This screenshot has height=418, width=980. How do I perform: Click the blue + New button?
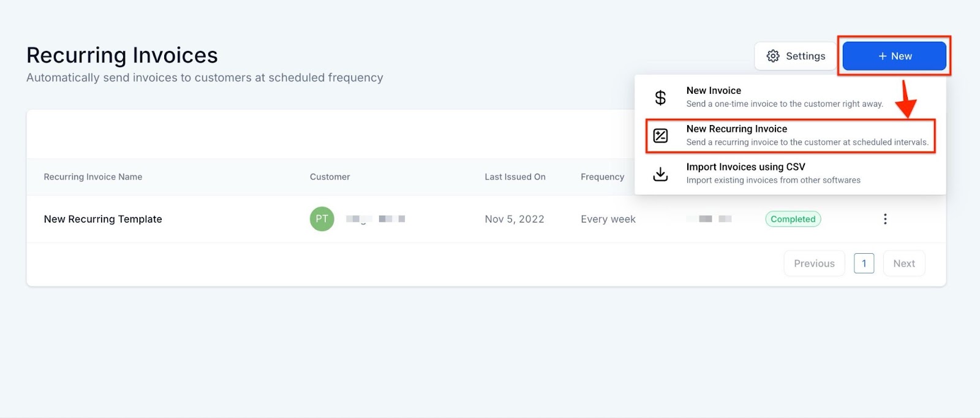pos(894,56)
